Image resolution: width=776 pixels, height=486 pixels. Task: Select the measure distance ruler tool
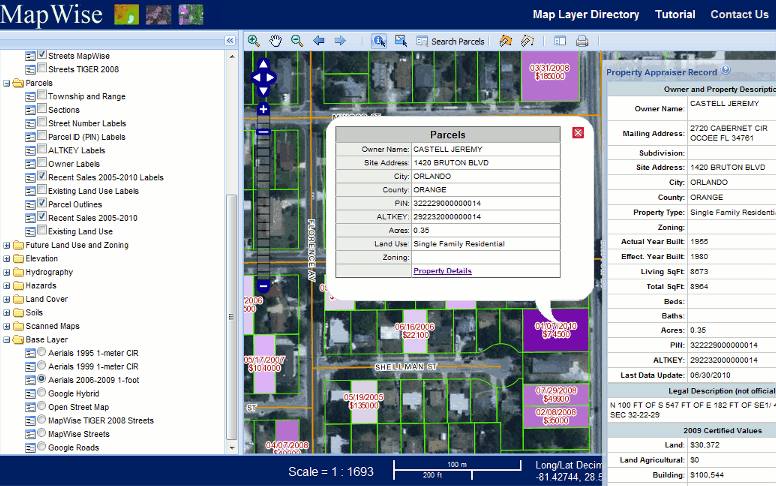click(x=527, y=41)
